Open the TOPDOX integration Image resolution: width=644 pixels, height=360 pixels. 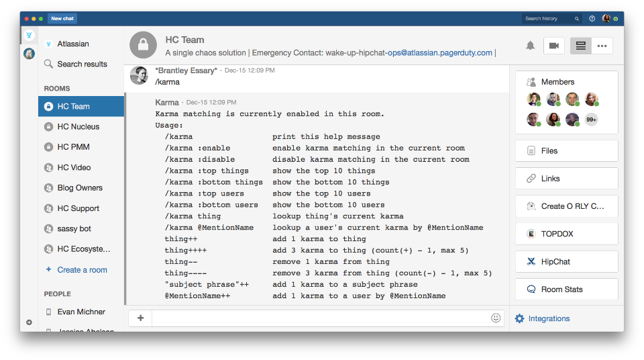[566, 234]
